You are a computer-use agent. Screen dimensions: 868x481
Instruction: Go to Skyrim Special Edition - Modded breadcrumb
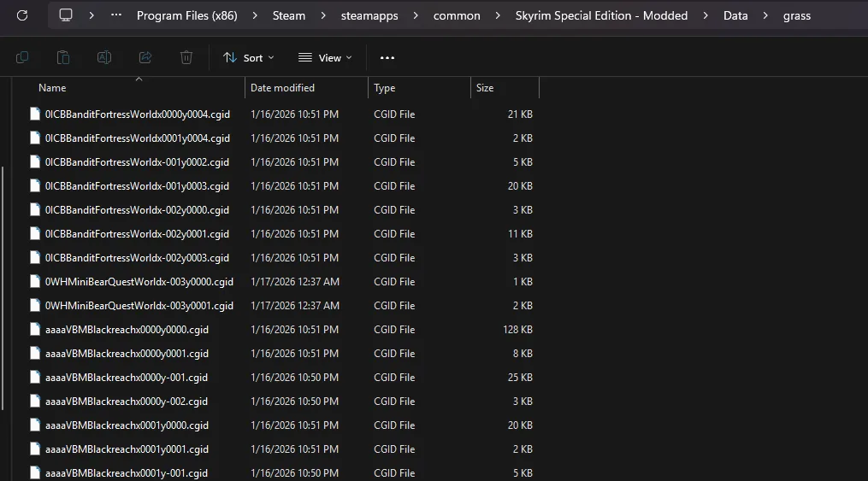pos(601,15)
